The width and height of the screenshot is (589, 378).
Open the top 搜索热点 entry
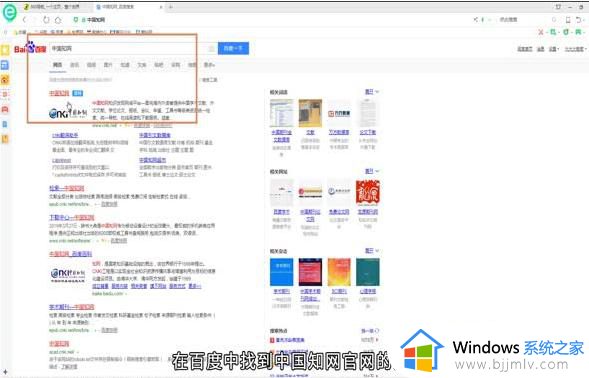pos(290,340)
